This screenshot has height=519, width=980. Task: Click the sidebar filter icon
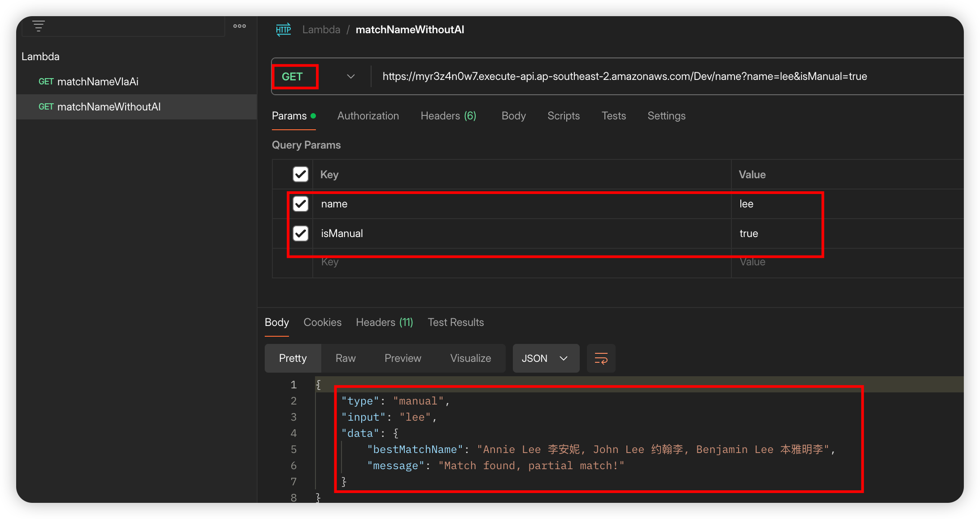[x=39, y=26]
